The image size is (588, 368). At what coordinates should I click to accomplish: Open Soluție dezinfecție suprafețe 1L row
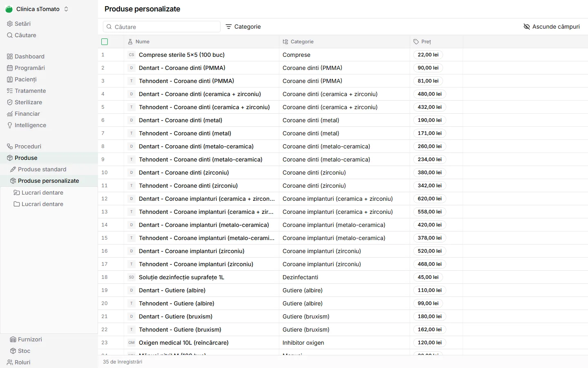pyautogui.click(x=181, y=277)
